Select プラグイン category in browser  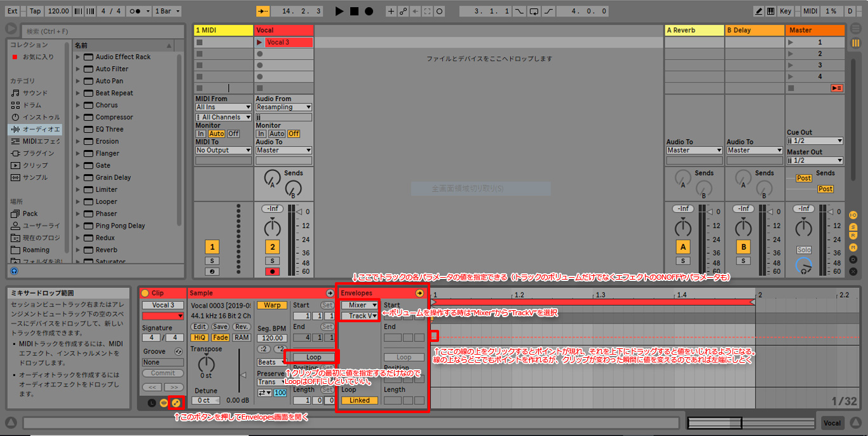38,153
